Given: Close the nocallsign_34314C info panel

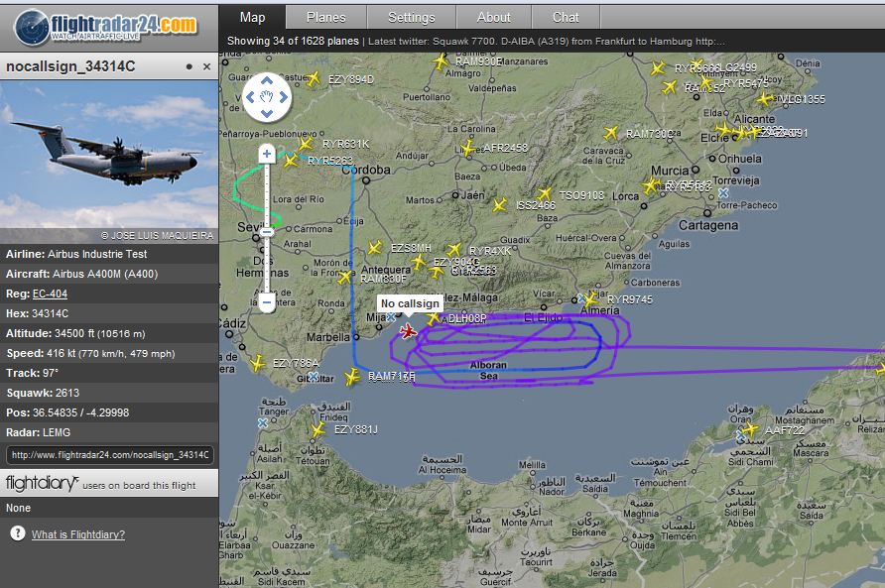Looking at the screenshot, I should pos(207,66).
